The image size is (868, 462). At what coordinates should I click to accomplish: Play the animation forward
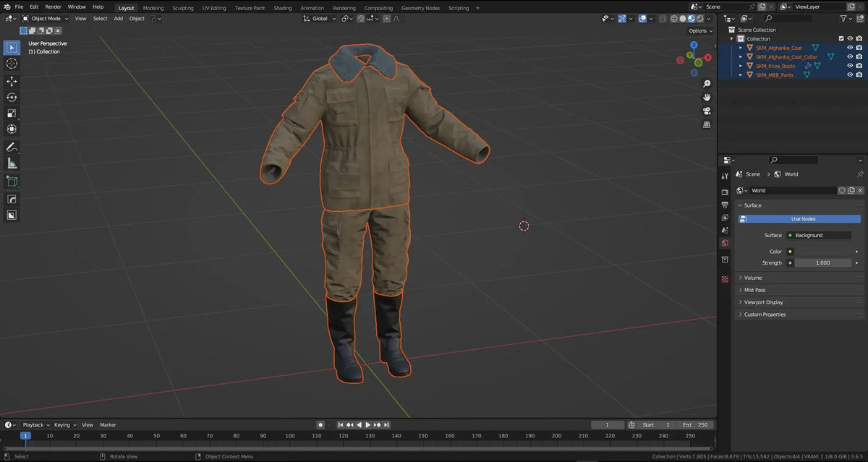368,425
